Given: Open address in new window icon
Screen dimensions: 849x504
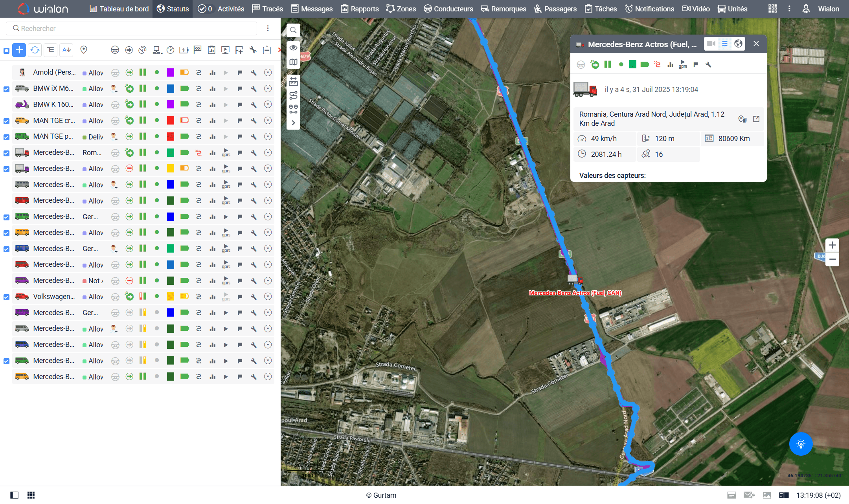Looking at the screenshot, I should (x=756, y=119).
